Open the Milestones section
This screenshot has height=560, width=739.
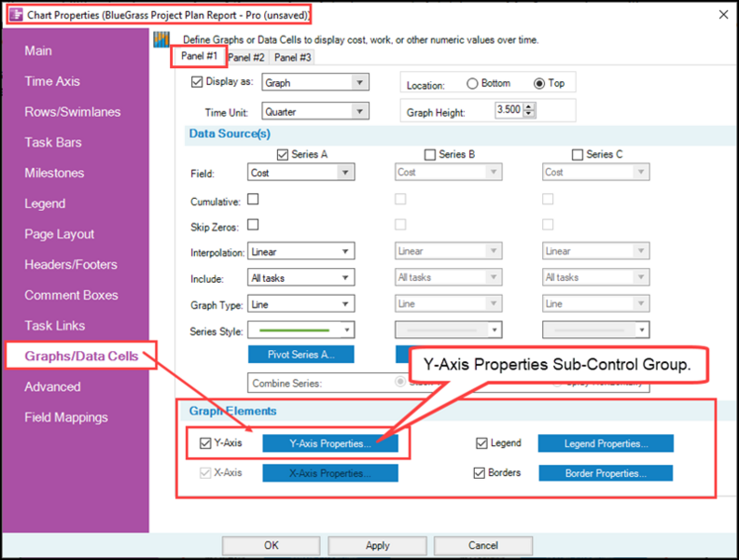pos(54,173)
